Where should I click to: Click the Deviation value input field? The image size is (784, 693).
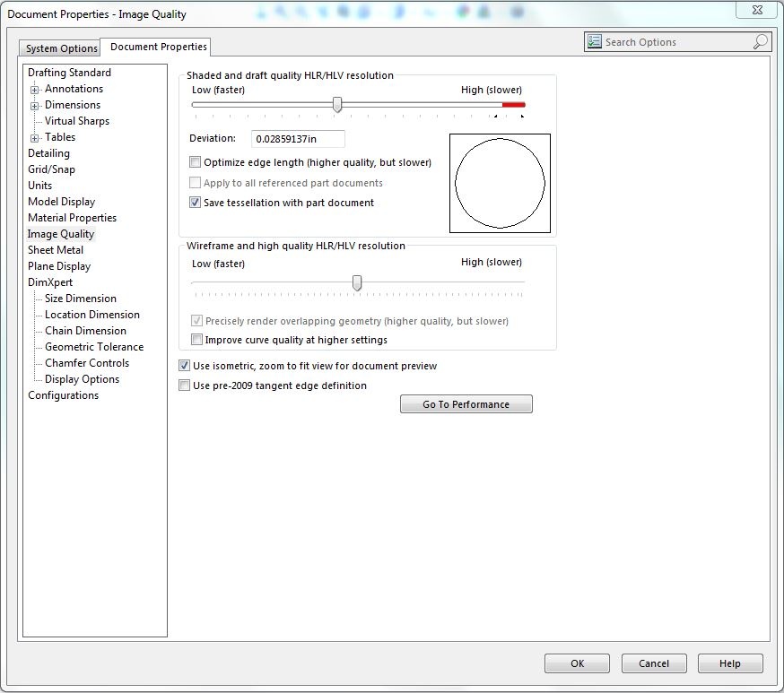click(298, 139)
